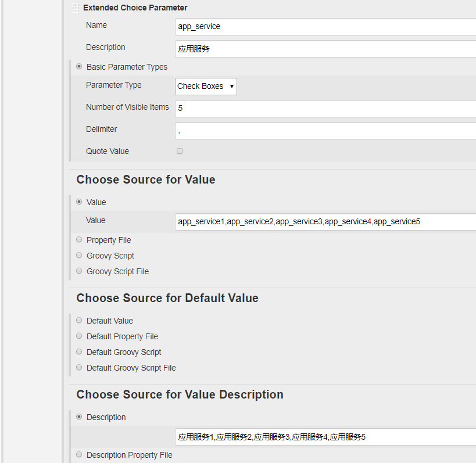Choose Property File as value source
Image resolution: width=476 pixels, height=463 pixels.
[x=79, y=240]
